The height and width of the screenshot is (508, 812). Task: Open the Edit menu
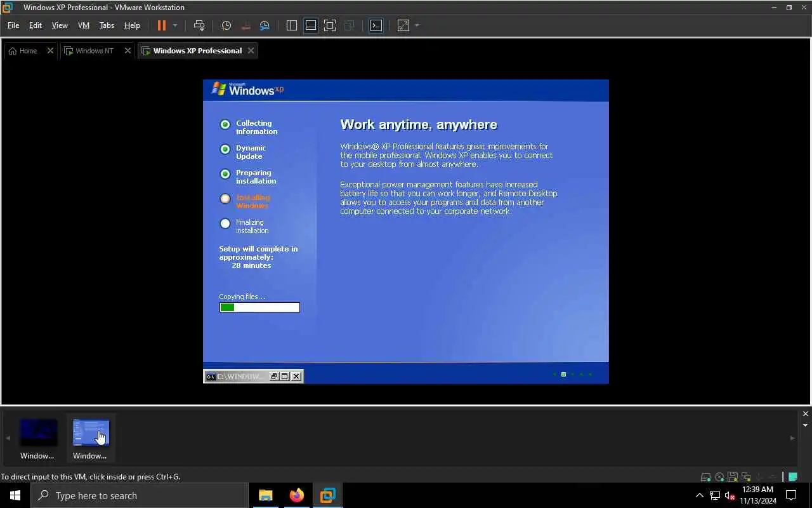coord(36,25)
